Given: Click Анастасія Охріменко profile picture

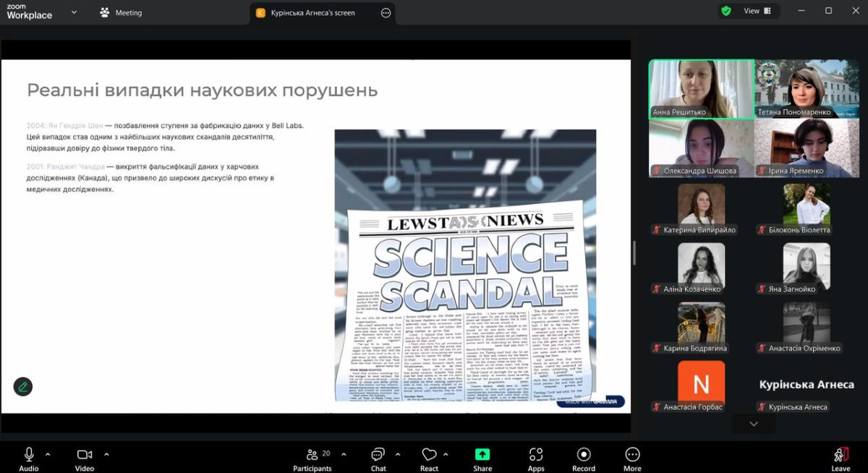Looking at the screenshot, I should [807, 323].
